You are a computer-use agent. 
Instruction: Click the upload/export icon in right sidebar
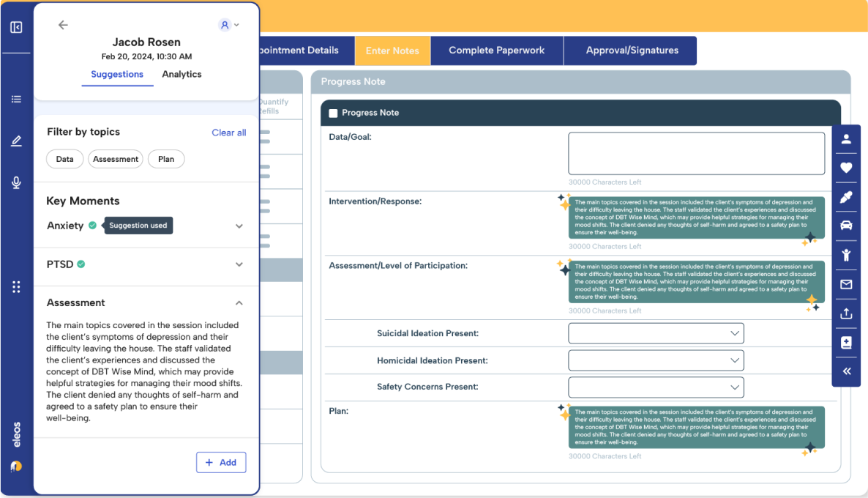click(845, 313)
